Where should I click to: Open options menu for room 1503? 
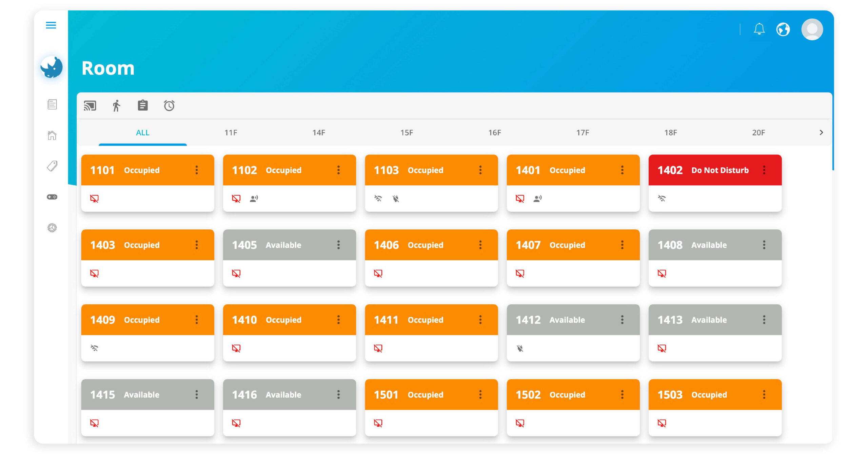764,395
